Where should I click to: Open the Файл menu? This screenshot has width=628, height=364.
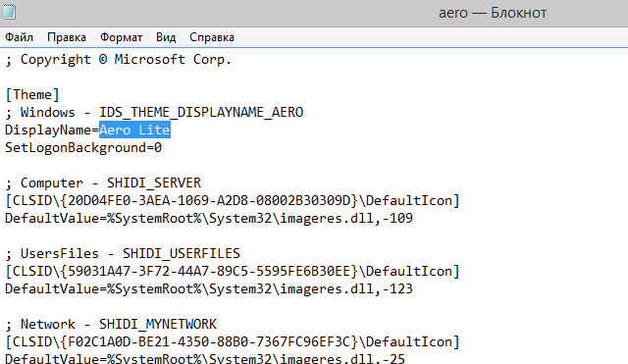20,37
